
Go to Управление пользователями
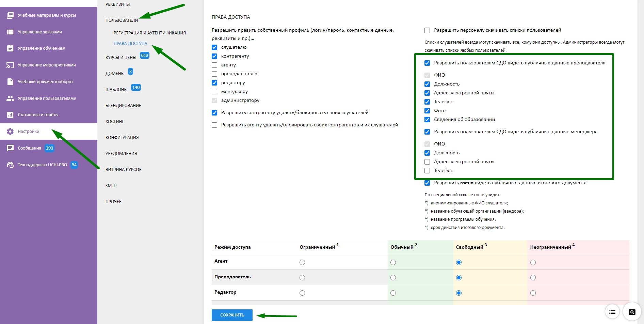pyautogui.click(x=47, y=98)
